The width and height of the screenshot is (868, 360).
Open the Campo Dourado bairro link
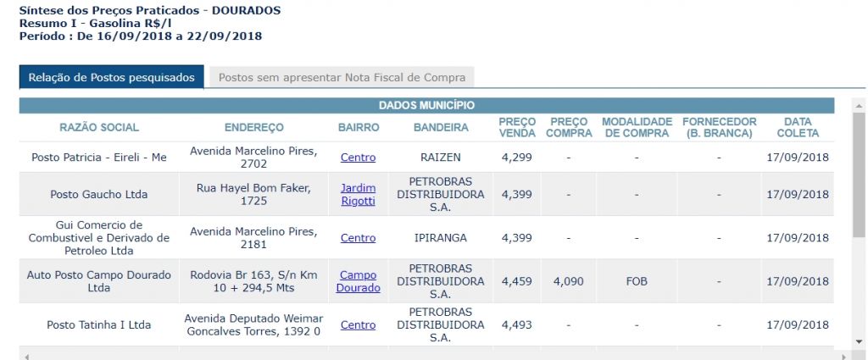tap(359, 281)
